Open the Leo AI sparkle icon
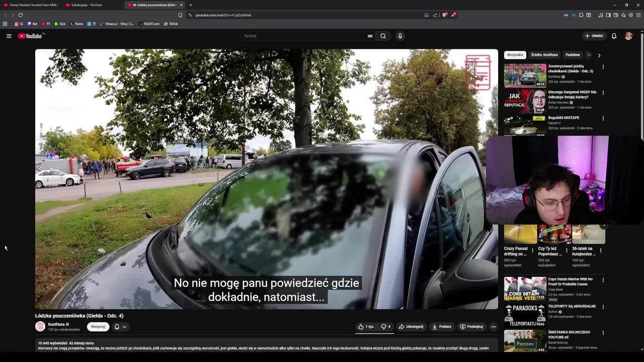The width and height of the screenshot is (644, 362). [623, 15]
